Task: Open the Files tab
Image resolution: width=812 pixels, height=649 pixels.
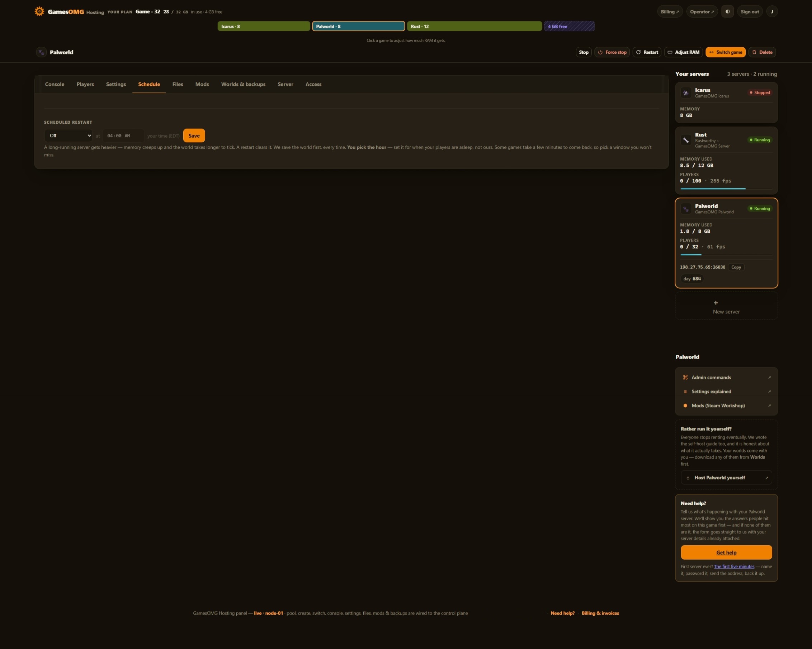Action: (178, 84)
